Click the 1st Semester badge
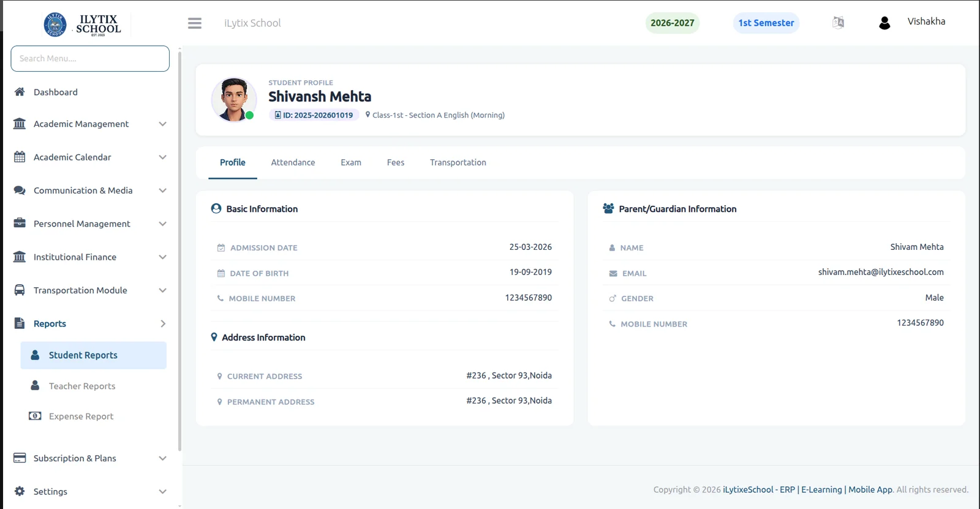Viewport: 980px width, 509px height. point(766,23)
